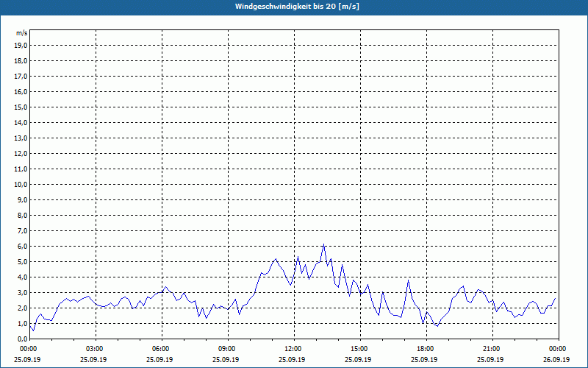This screenshot has width=588, height=368.
Task: Click the 25.09.19 date under 06:00
Action: 159,360
